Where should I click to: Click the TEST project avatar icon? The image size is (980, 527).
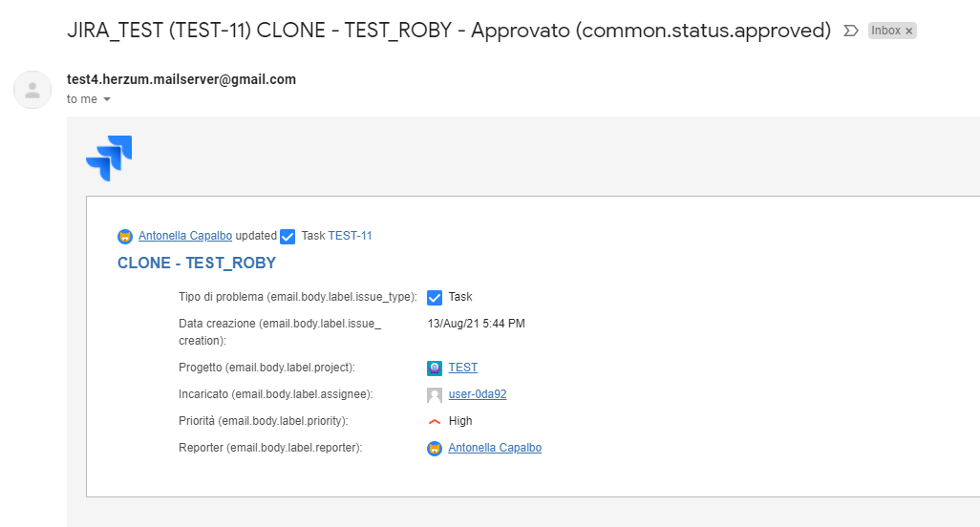[435, 368]
